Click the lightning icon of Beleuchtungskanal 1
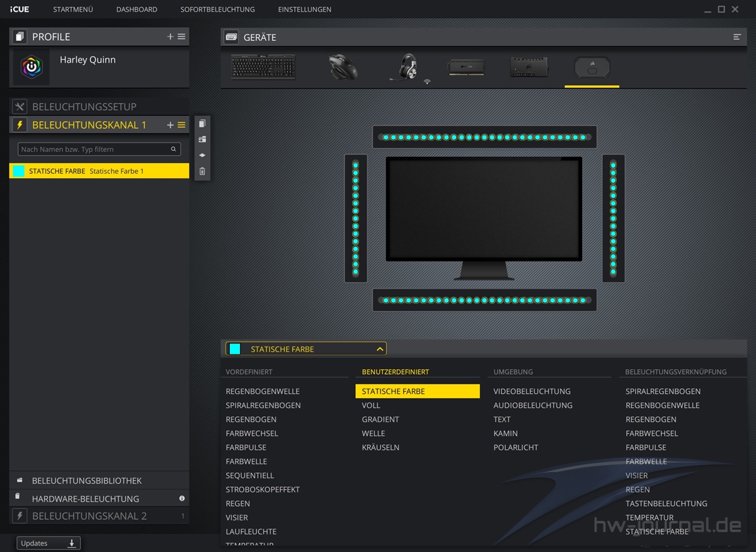756x552 pixels. (20, 125)
